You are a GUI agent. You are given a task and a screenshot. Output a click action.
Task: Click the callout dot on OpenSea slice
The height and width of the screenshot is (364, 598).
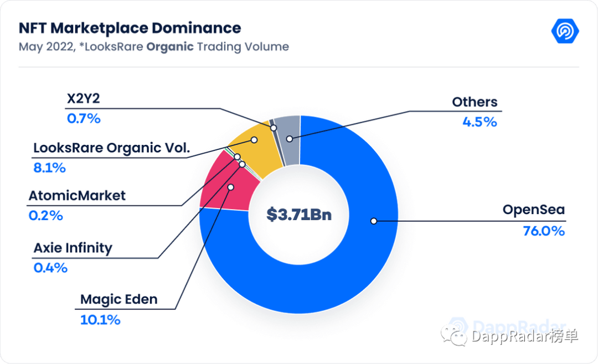click(x=374, y=221)
